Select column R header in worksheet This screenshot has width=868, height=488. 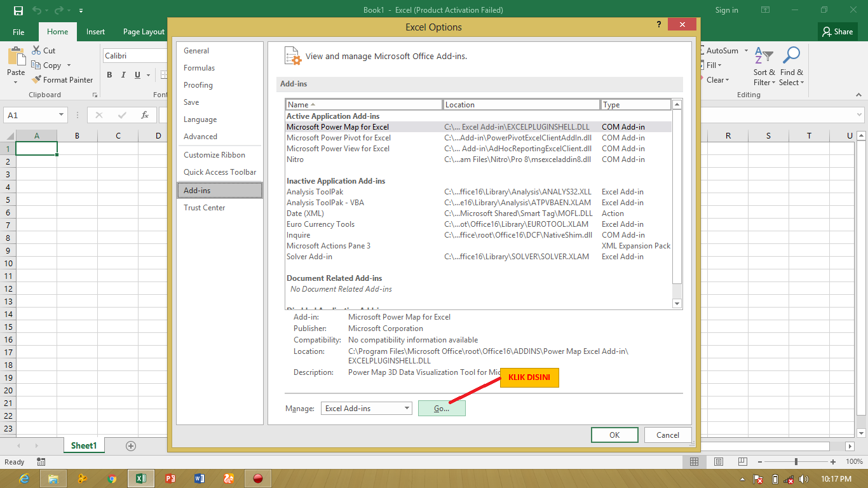click(x=728, y=136)
